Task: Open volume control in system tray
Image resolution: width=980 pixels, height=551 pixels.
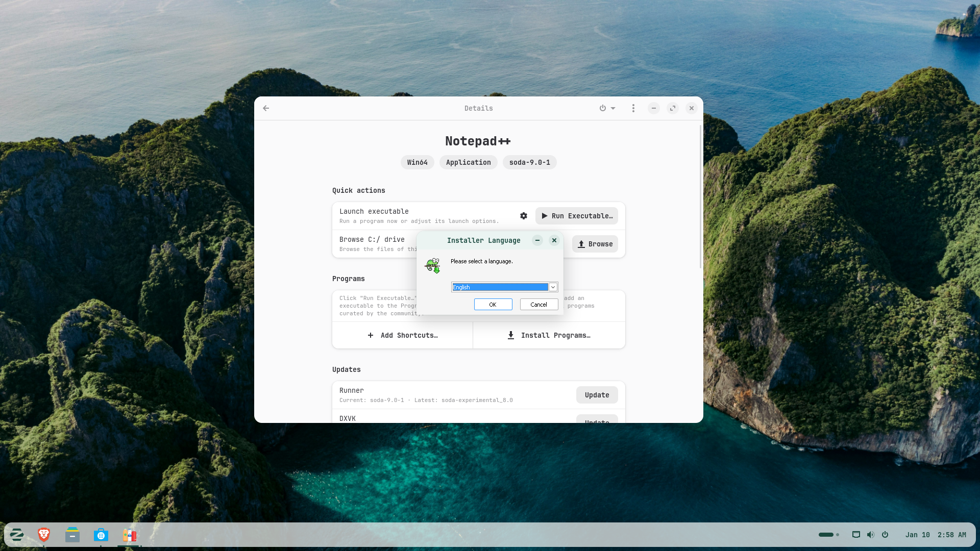Action: pos(870,535)
